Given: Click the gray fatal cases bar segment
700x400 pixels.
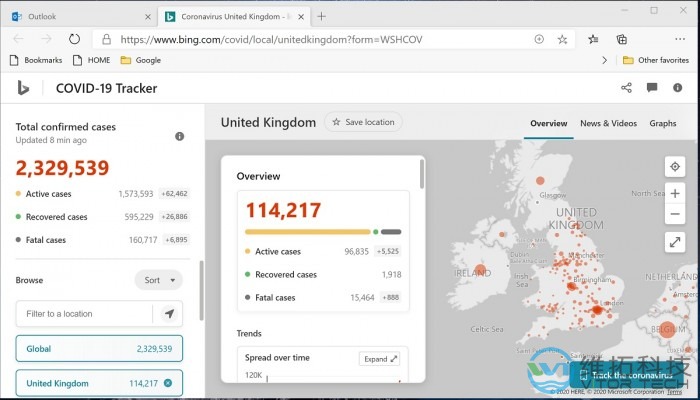Looking at the screenshot, I should click(391, 232).
